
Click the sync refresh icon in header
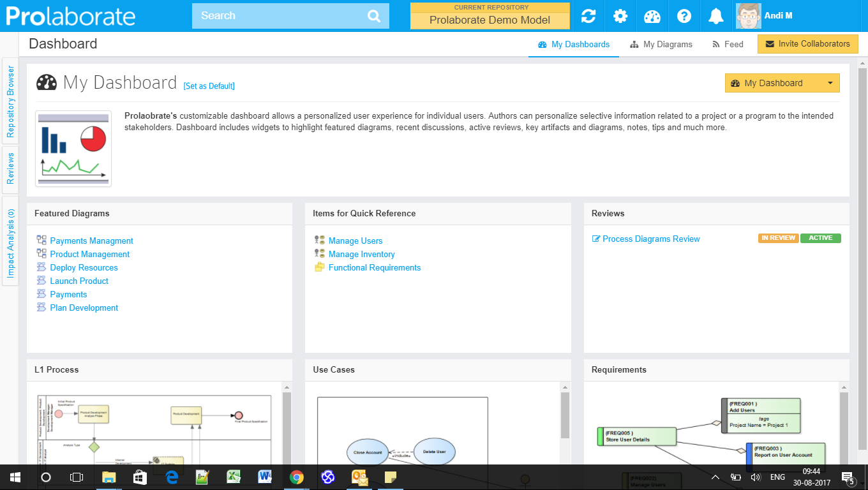[588, 16]
